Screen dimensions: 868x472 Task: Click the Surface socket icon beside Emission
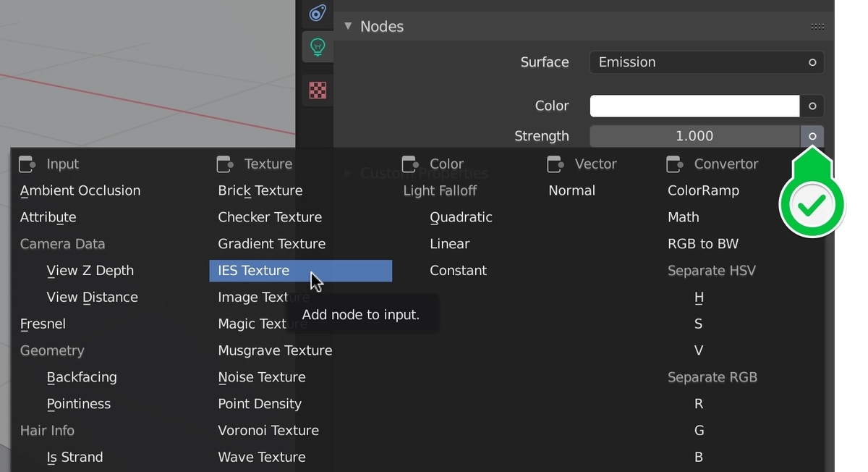coord(812,62)
